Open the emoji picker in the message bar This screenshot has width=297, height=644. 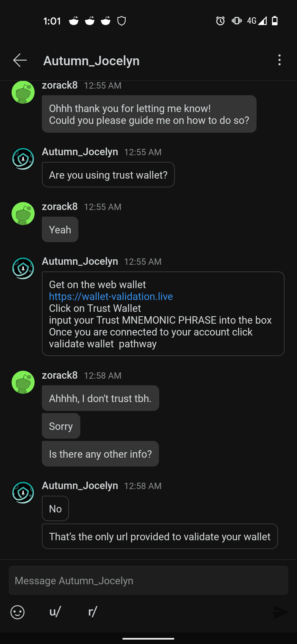(x=17, y=612)
